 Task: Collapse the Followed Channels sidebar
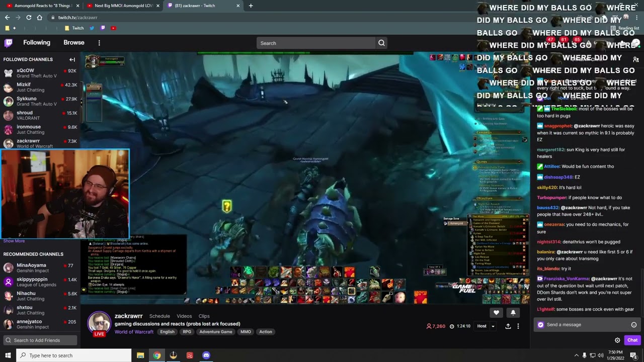[x=72, y=59]
